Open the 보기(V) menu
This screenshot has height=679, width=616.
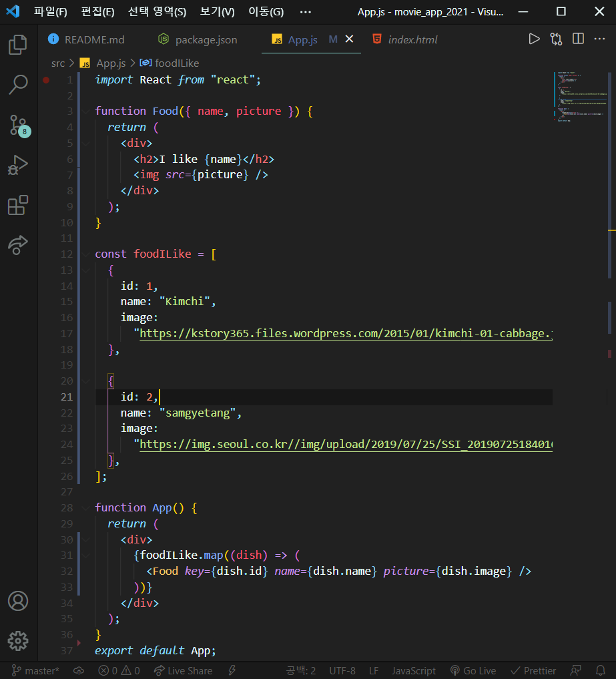(x=217, y=12)
